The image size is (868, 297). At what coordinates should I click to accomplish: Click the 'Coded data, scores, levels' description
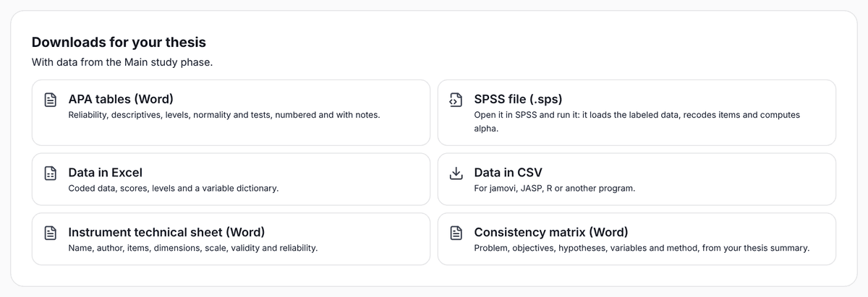pos(174,189)
